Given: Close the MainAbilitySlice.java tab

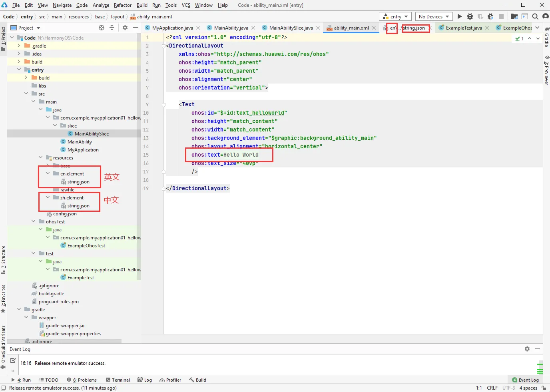Looking at the screenshot, I should point(318,28).
